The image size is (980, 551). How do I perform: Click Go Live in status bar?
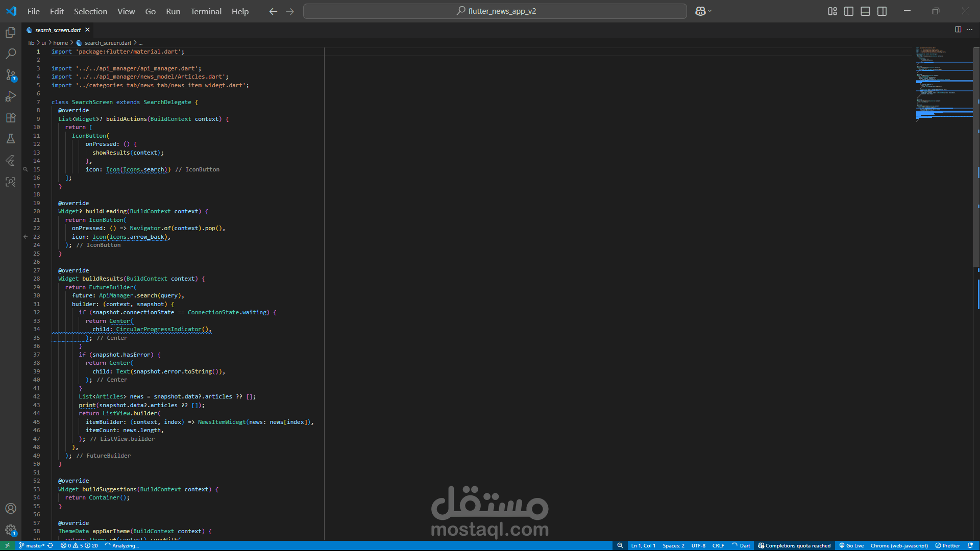point(851,545)
